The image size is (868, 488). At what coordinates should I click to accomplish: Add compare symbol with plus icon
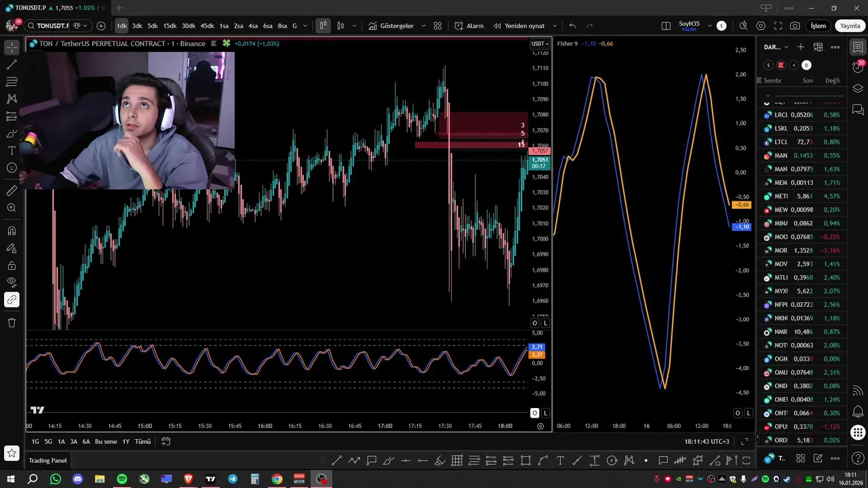click(x=101, y=26)
